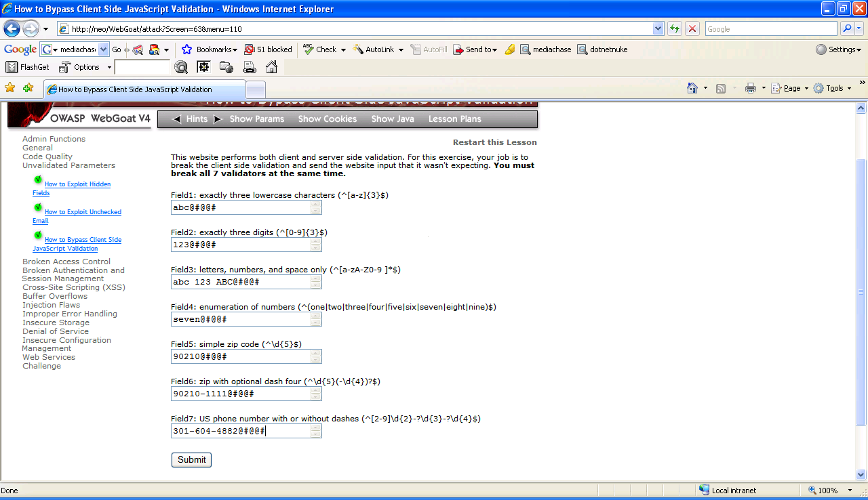Click the red Stop loading icon
This screenshot has width=868, height=500.
[692, 29]
